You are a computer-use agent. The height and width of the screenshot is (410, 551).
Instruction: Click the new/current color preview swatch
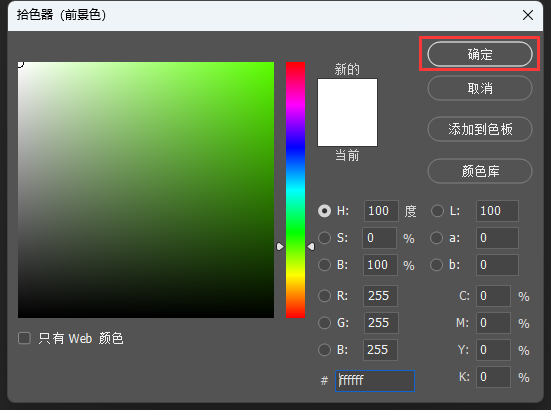(x=348, y=112)
